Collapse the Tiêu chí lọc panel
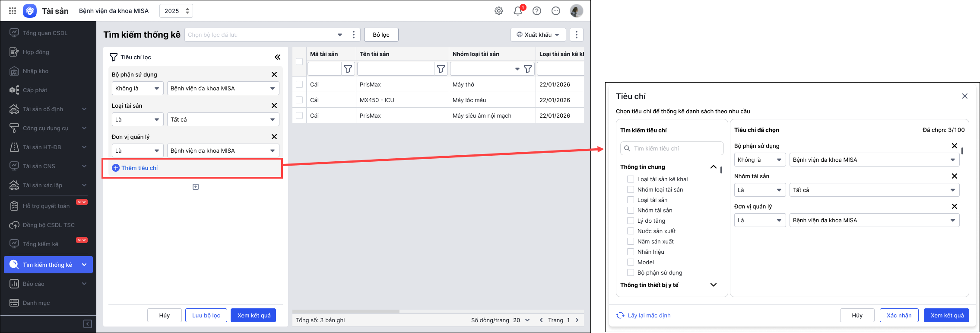 [x=277, y=57]
